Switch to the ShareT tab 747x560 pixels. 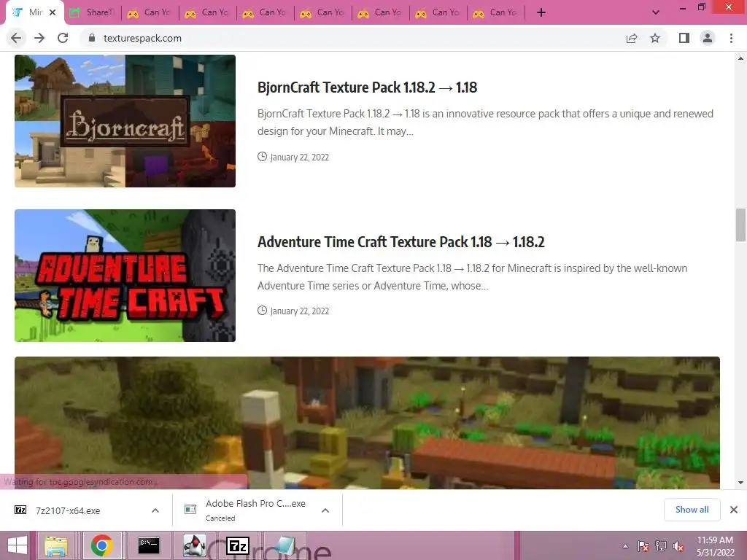pos(93,12)
